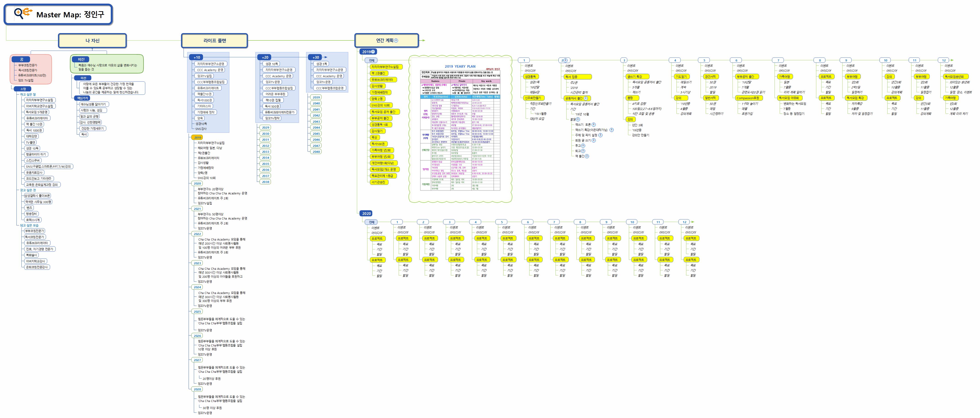Click arrow at end of +30 timeline
The width and height of the screenshot is (980, 418).
[x=326, y=57]
